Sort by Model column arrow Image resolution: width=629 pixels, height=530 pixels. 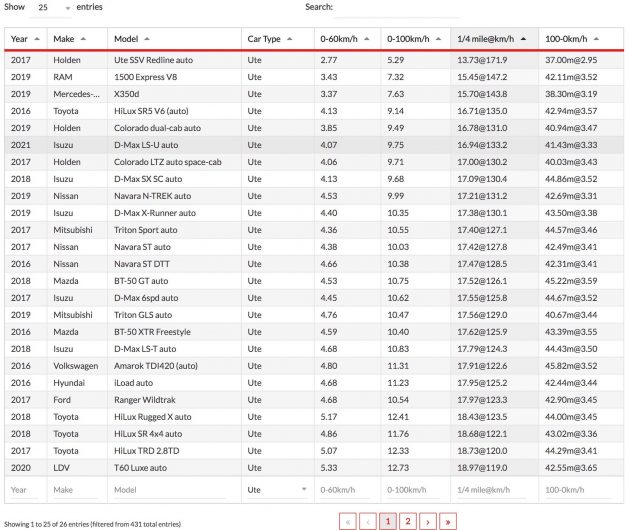point(147,39)
